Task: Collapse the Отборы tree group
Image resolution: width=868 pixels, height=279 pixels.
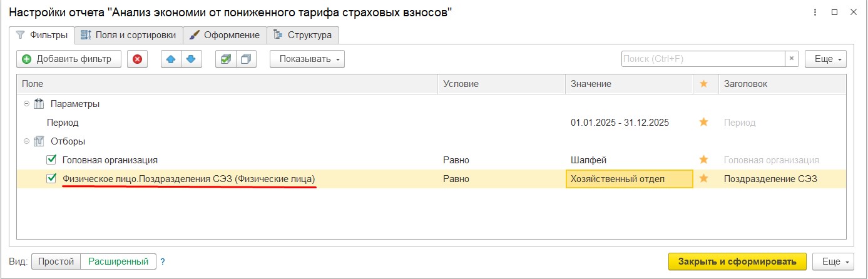Action: tap(26, 141)
